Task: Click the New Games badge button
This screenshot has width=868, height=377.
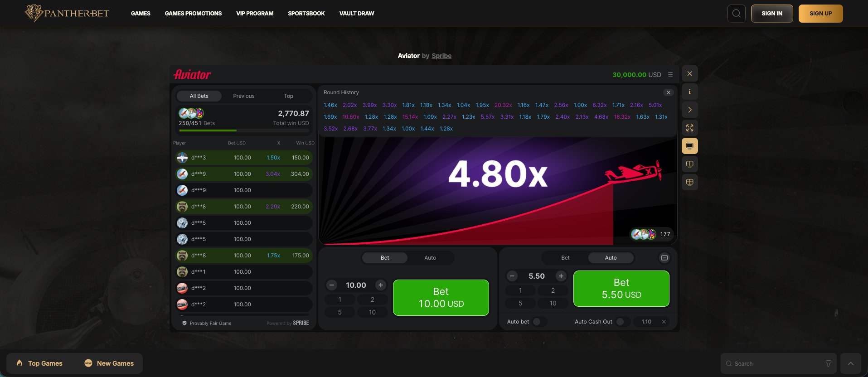Action: pos(109,363)
